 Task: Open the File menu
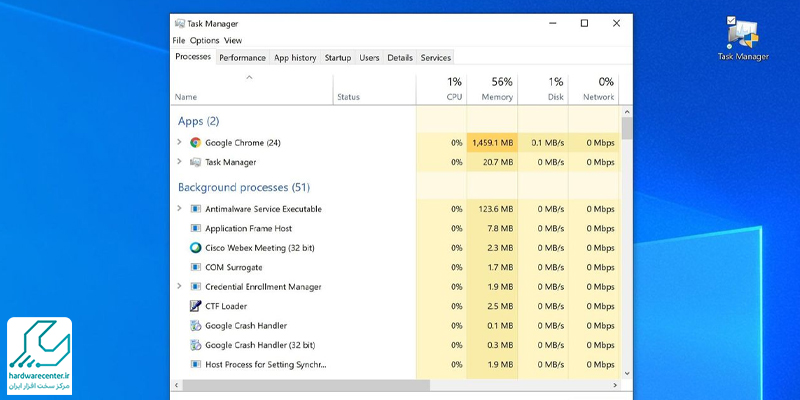[179, 40]
